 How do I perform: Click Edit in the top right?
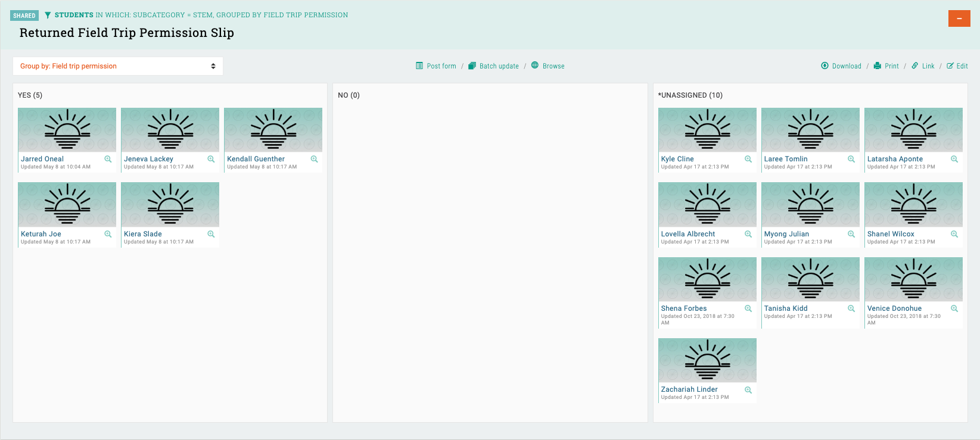[957, 66]
